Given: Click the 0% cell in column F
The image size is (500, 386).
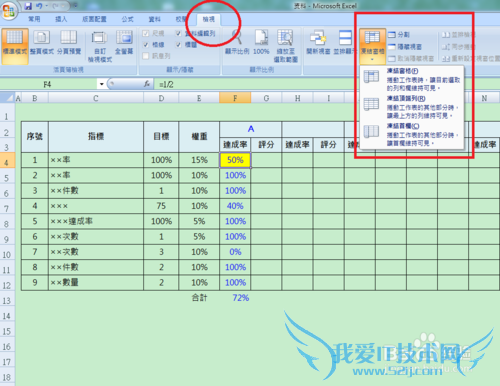Looking at the screenshot, I should 235,252.
